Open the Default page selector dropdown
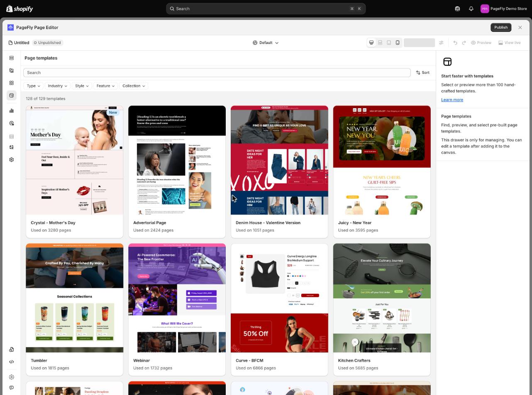This screenshot has height=395, width=532. (266, 43)
